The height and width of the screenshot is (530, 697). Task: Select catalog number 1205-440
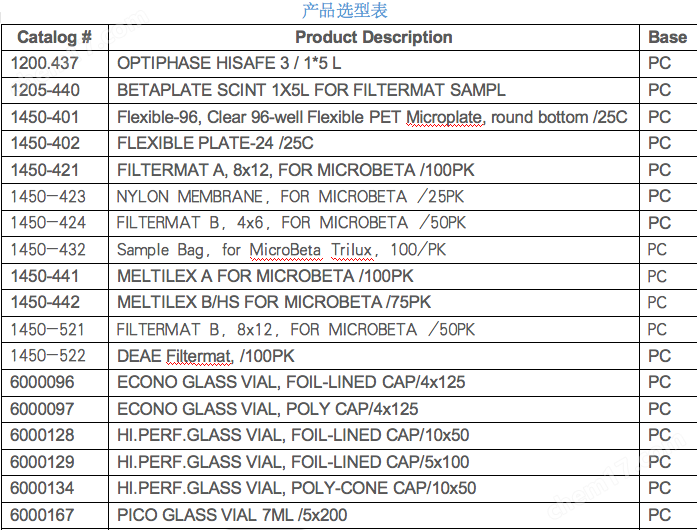coord(45,90)
